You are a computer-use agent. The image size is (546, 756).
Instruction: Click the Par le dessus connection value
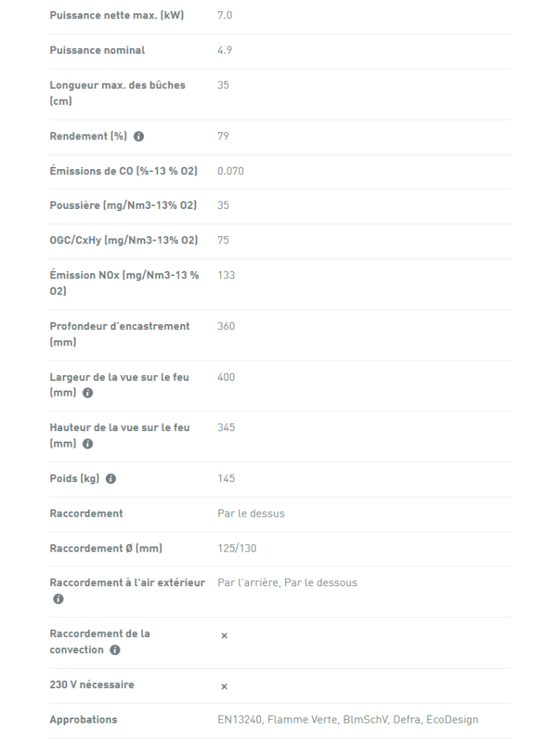pyautogui.click(x=250, y=514)
